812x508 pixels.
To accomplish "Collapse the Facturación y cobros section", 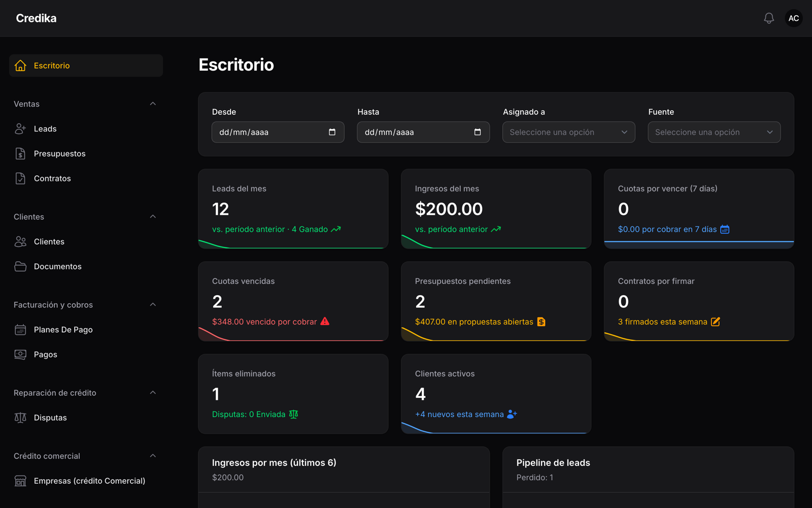I will pos(153,305).
